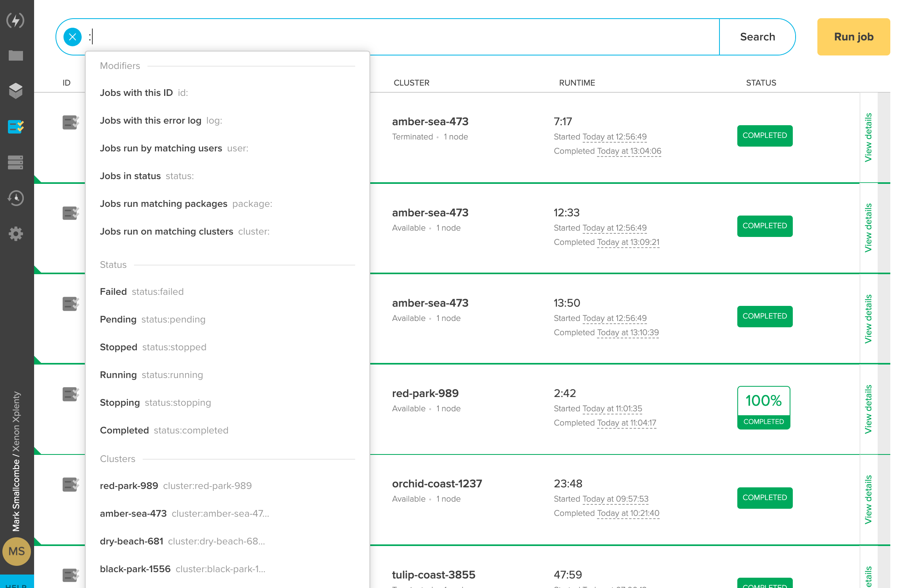The width and height of the screenshot is (903, 588).
Task: Choose the Completed status filter
Action: coord(228,430)
